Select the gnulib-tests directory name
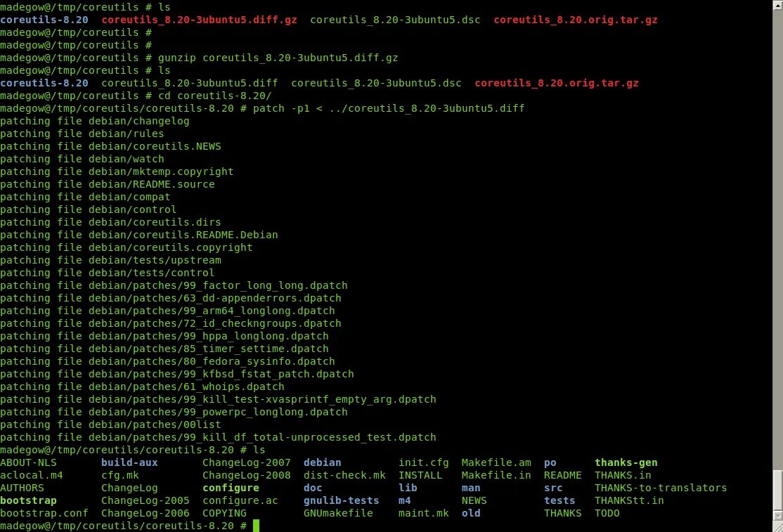 click(x=341, y=500)
